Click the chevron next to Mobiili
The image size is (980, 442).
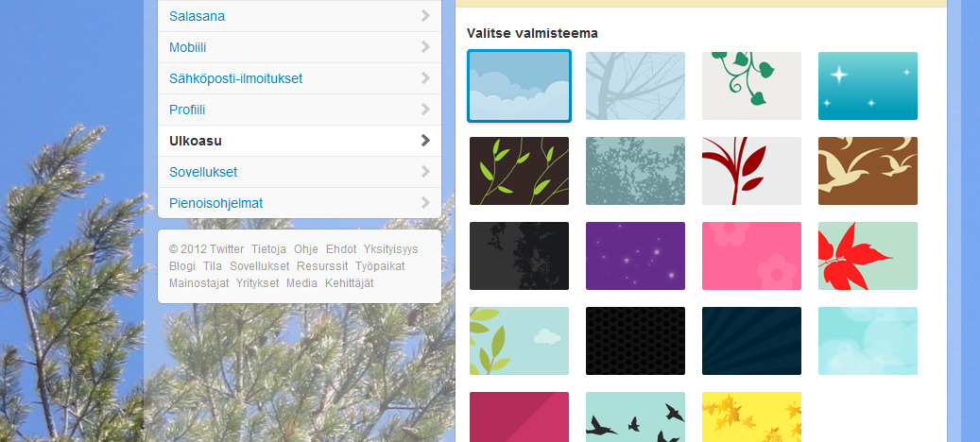point(425,47)
